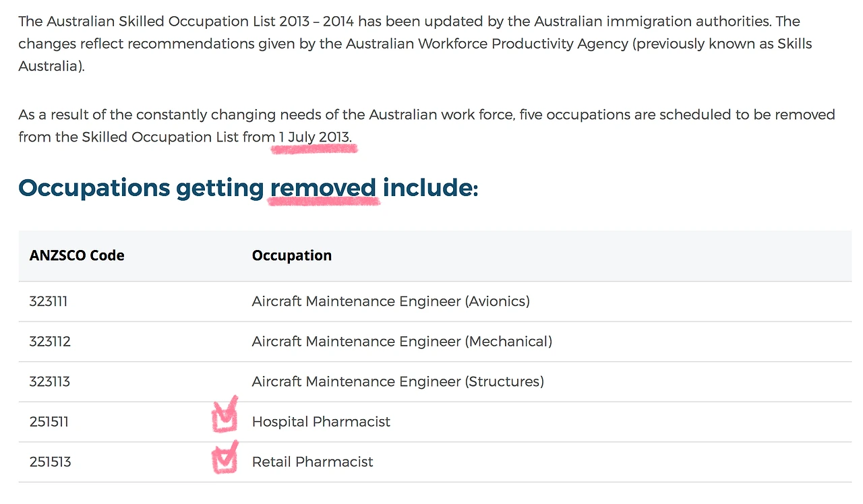Click Aircraft Maintenance Engineer (Avionics) row

[390, 301]
